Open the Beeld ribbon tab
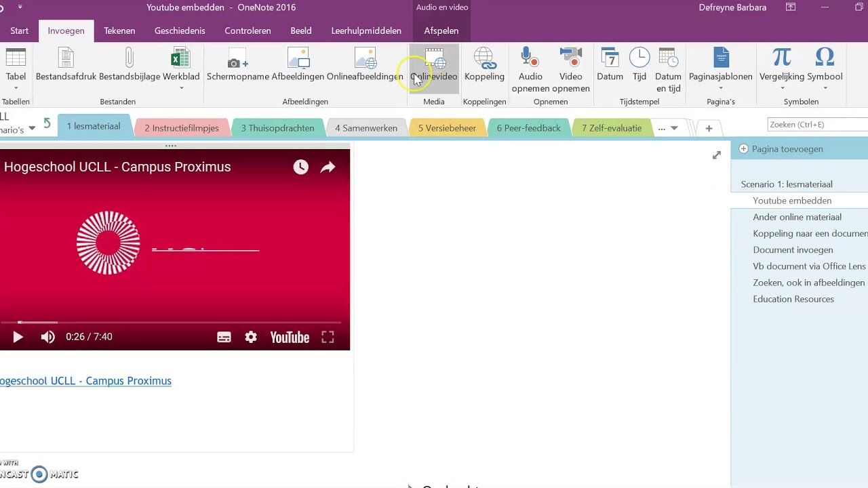The image size is (868, 488). pyautogui.click(x=301, y=30)
